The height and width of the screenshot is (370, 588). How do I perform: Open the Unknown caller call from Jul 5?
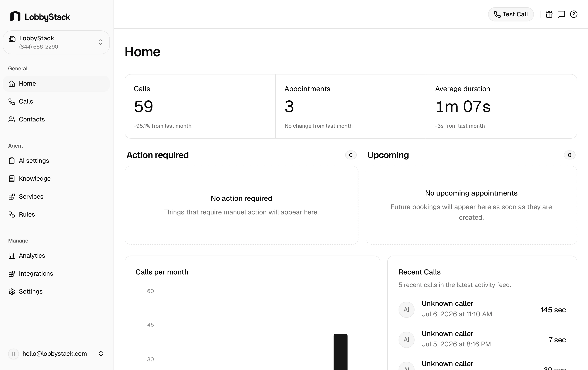point(482,339)
